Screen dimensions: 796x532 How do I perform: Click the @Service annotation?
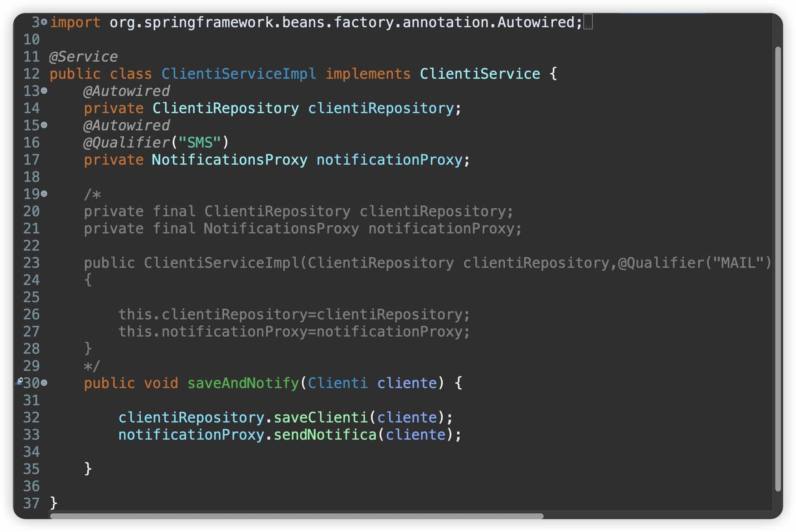coord(83,57)
